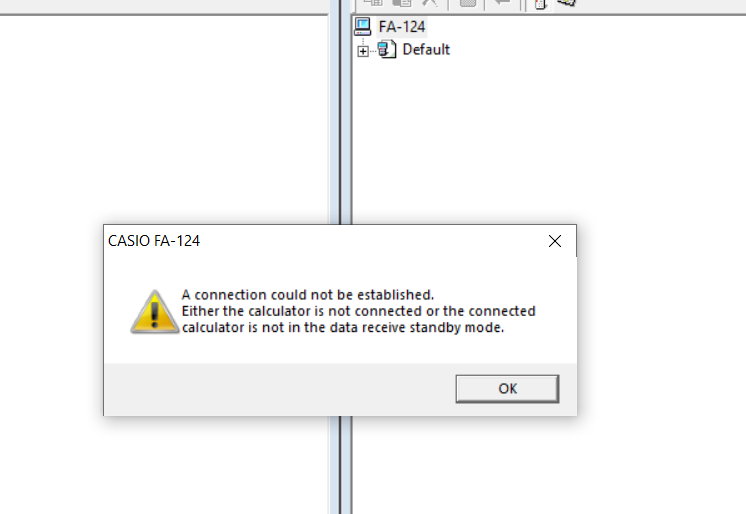This screenshot has height=514, width=746.
Task: Click OK to dismiss the connection error
Action: pos(507,389)
